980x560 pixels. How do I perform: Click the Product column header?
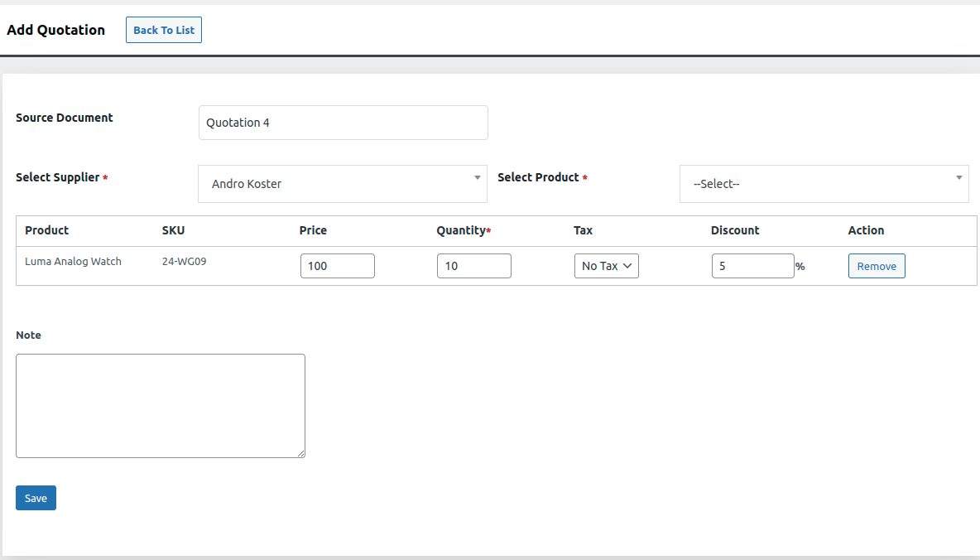[x=47, y=230]
